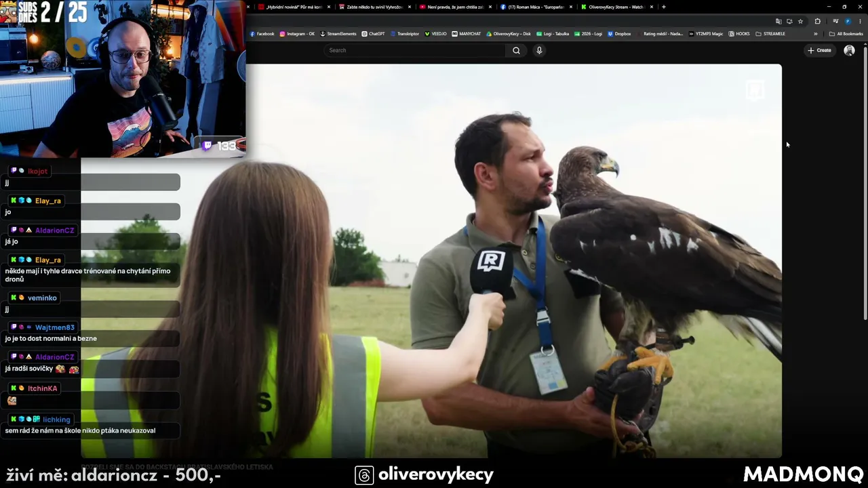Open the STREAMELE bookmarks folder

tap(770, 34)
